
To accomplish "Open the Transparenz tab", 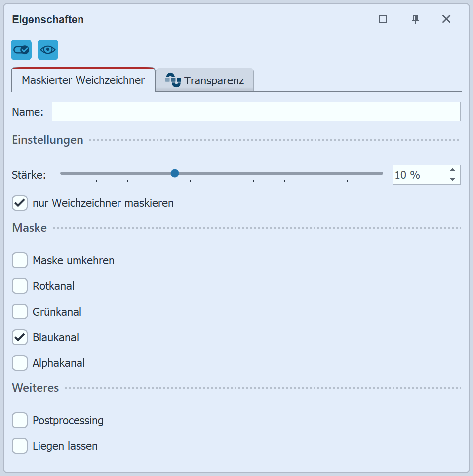I will (x=205, y=80).
